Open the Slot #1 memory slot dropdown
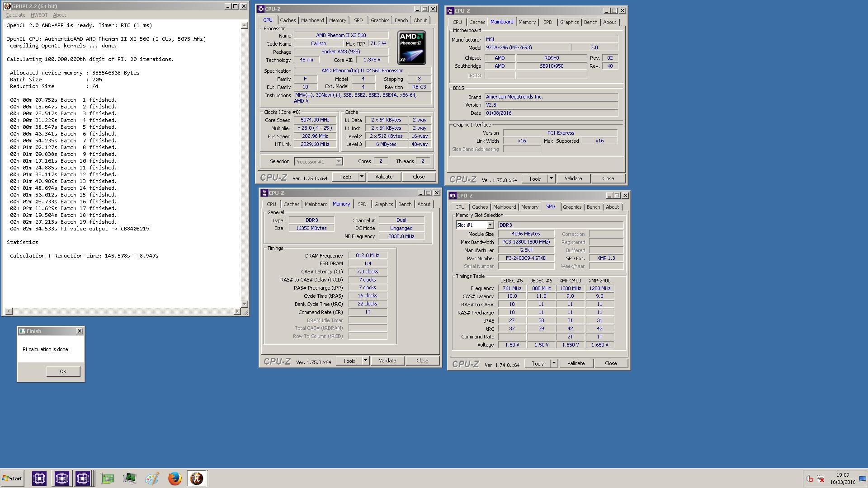 pyautogui.click(x=490, y=225)
